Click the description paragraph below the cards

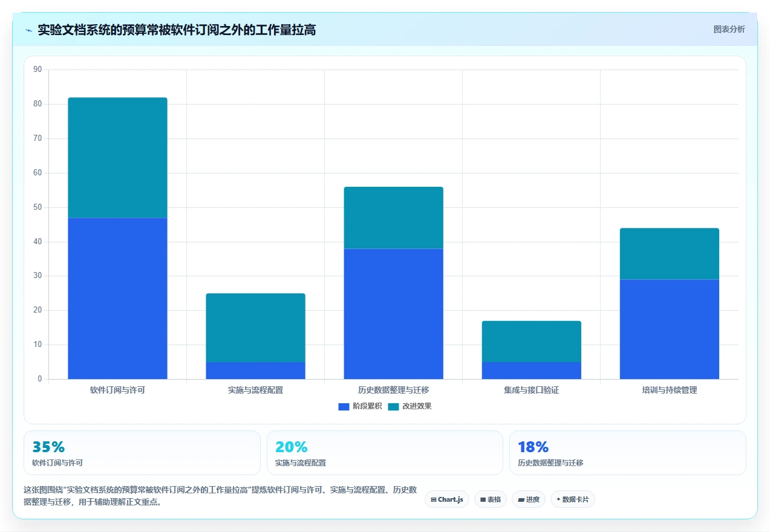tap(220, 496)
